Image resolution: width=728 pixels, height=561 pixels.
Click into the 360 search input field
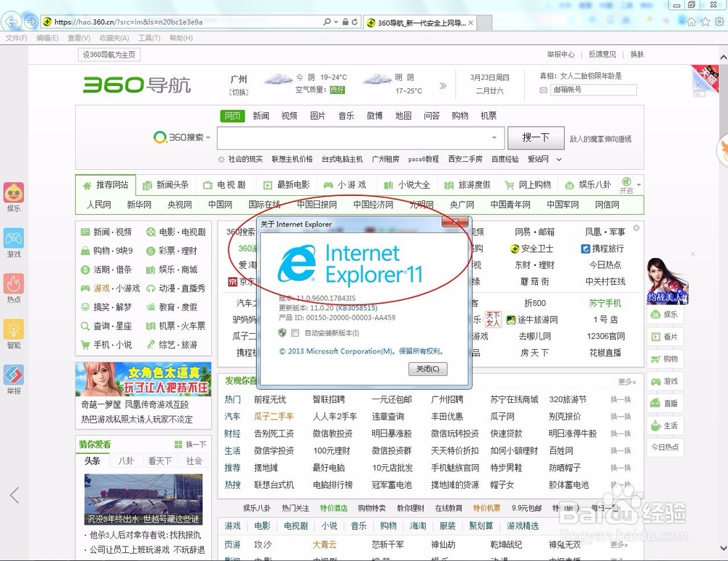tap(360, 138)
